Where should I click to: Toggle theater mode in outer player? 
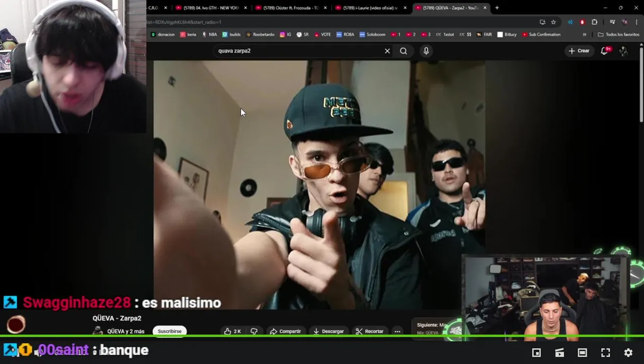point(582,353)
